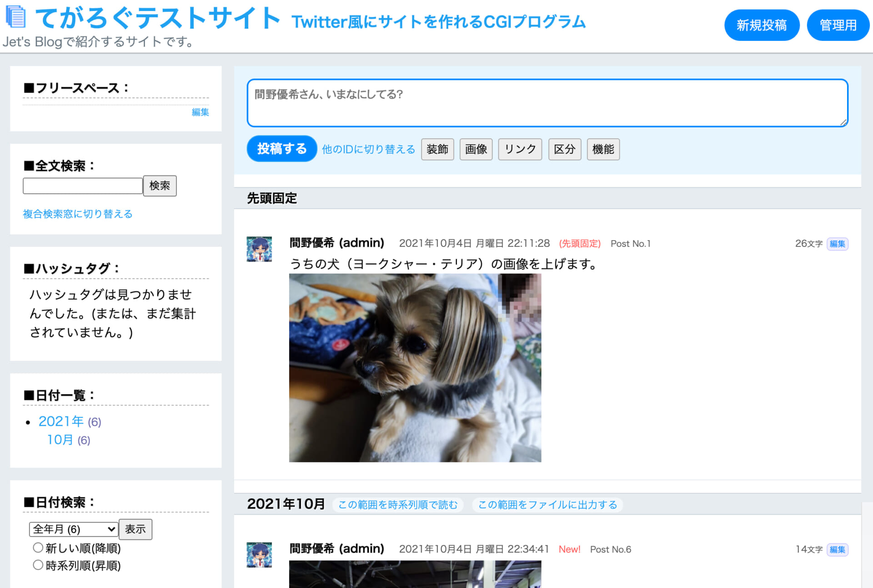
Task: Expand the 10月 monthly archive
Action: 60,440
